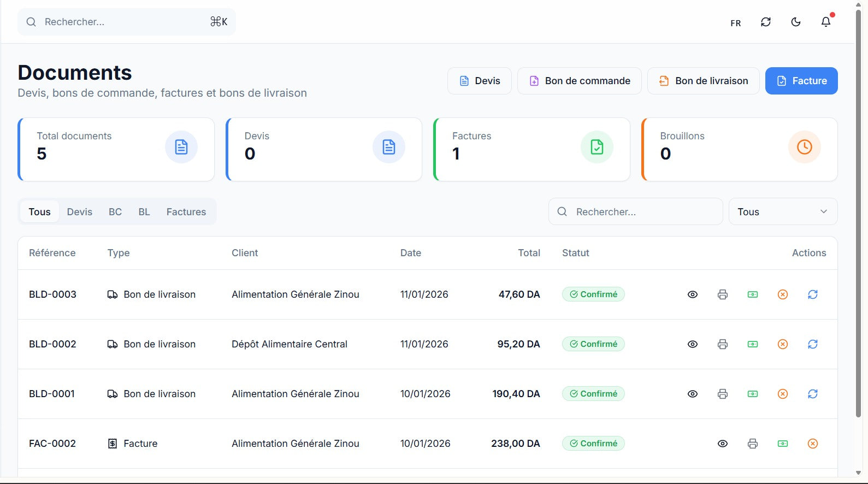Click the vertical page scrollbar
This screenshot has height=484, width=868.
pos(858,219)
